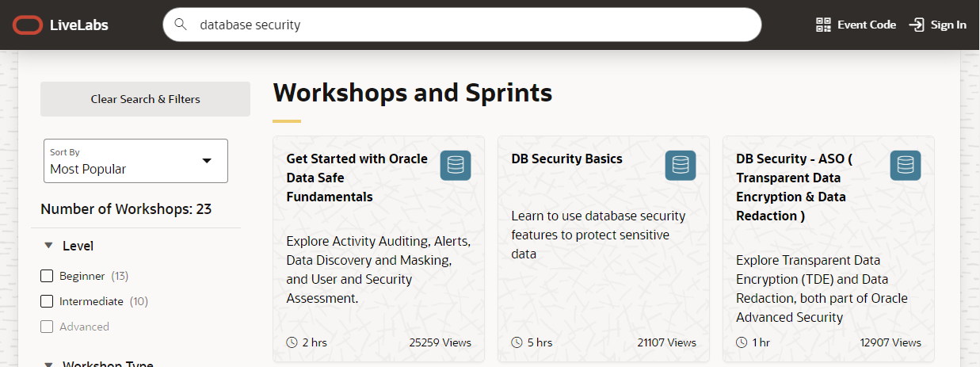This screenshot has width=980, height=367.
Task: Click the Sign In link
Action: click(938, 25)
